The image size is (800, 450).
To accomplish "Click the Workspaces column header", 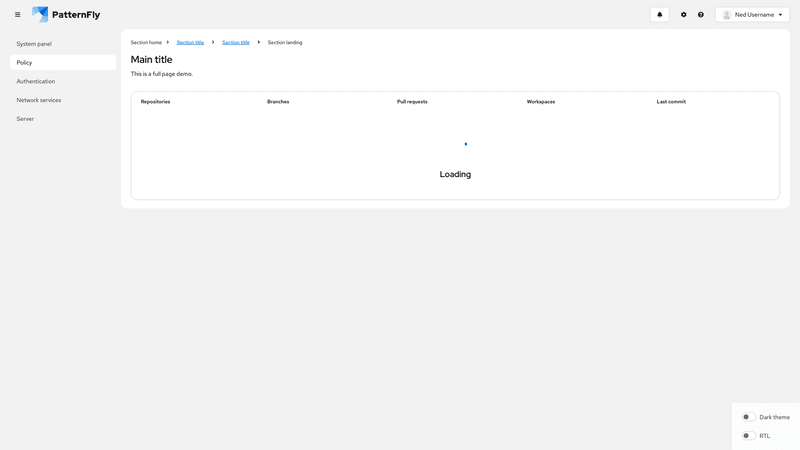I will coord(541,102).
